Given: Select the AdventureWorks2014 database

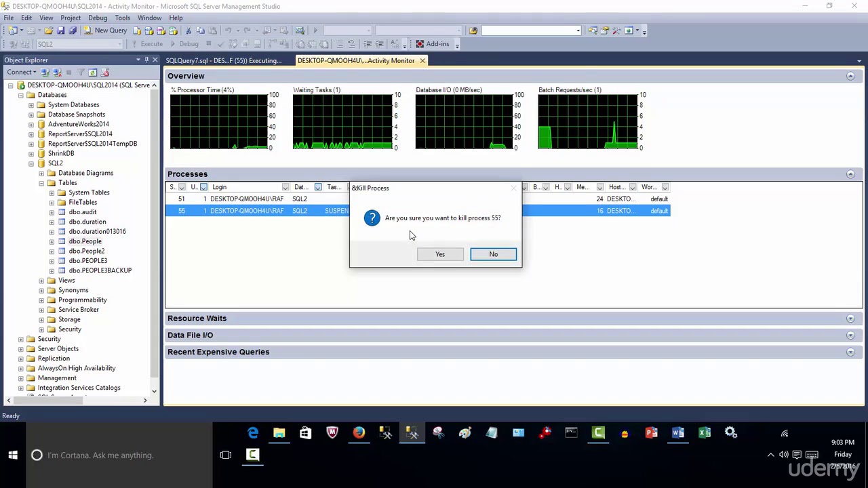Looking at the screenshot, I should [x=78, y=124].
